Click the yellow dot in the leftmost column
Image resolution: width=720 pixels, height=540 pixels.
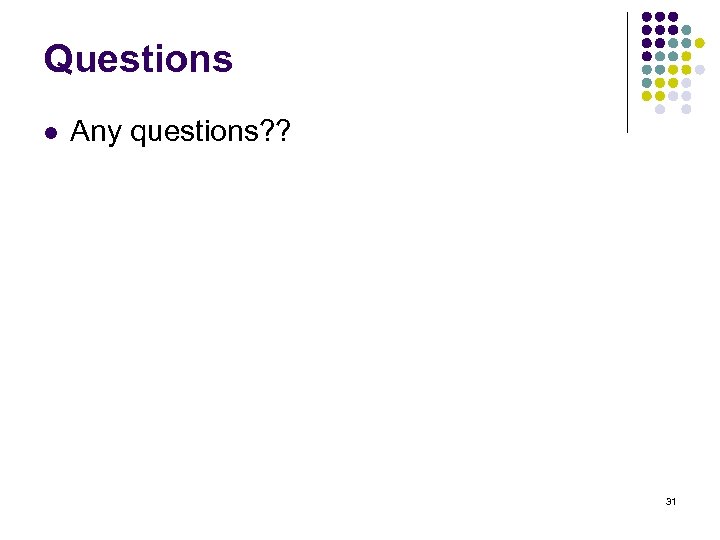coord(647,97)
